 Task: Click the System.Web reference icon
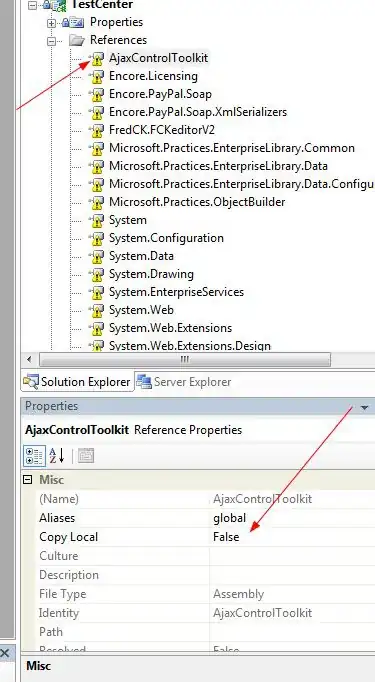coord(96,310)
